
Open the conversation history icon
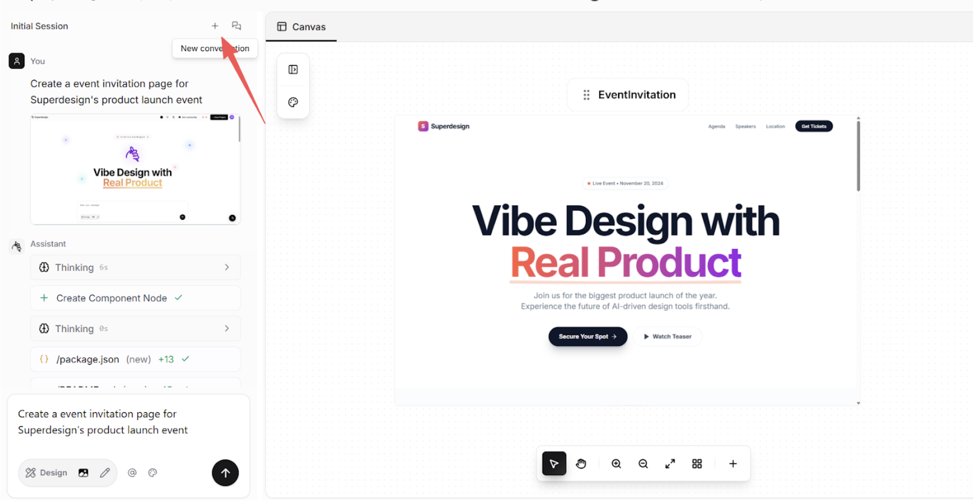[236, 26]
